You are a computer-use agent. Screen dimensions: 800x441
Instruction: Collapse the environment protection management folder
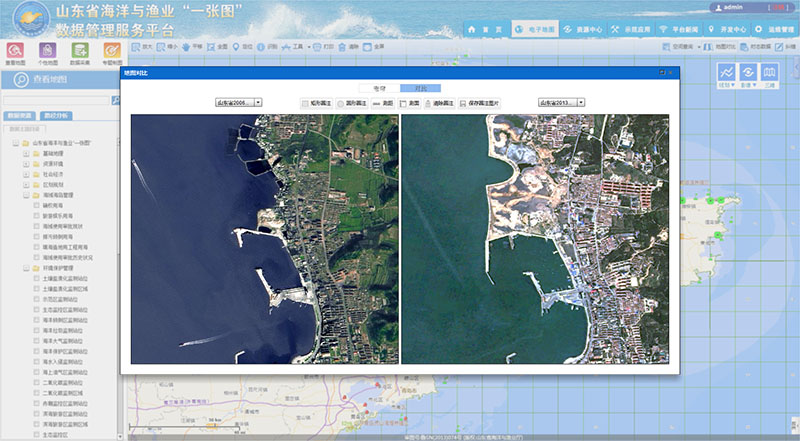(26, 268)
